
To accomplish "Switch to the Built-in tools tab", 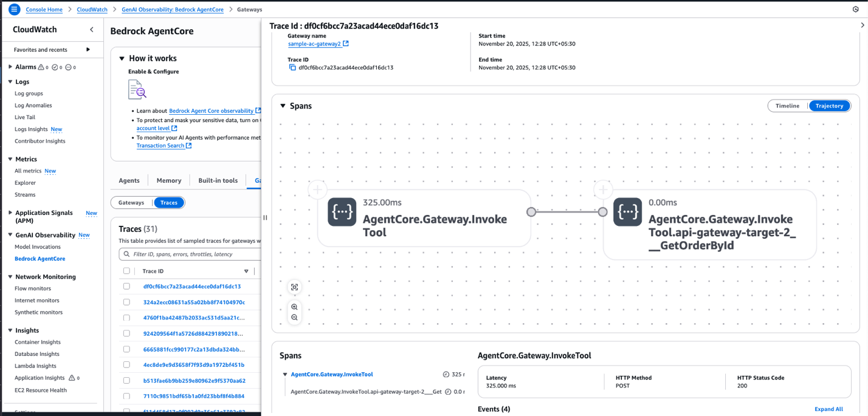I will [218, 180].
